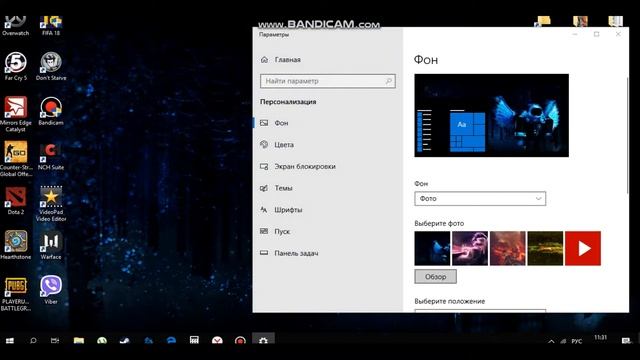Open the Overwatch desktop shortcut
Screen dimensions: 640x360
[16, 25]
